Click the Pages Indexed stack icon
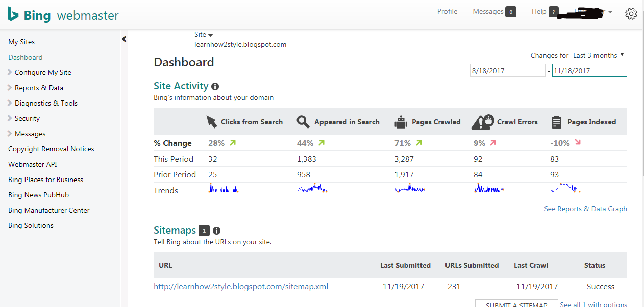 click(x=556, y=121)
